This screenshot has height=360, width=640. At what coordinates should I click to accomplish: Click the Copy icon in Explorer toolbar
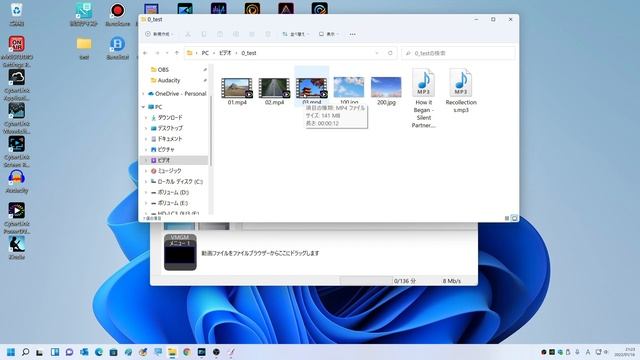tap(204, 34)
